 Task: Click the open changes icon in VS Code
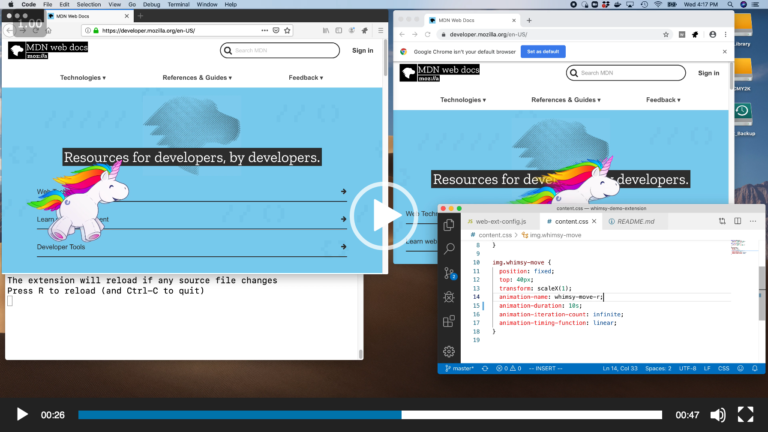(722, 221)
